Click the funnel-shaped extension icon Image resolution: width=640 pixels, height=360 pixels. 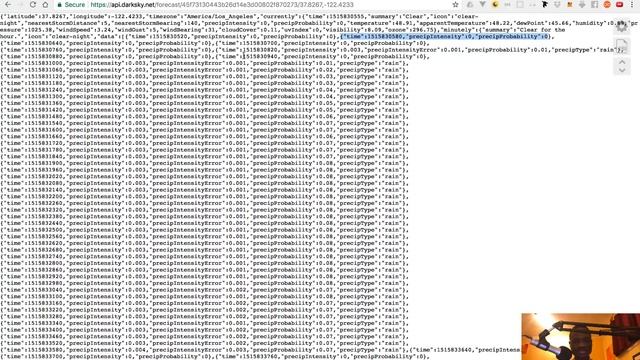(x=482, y=4)
